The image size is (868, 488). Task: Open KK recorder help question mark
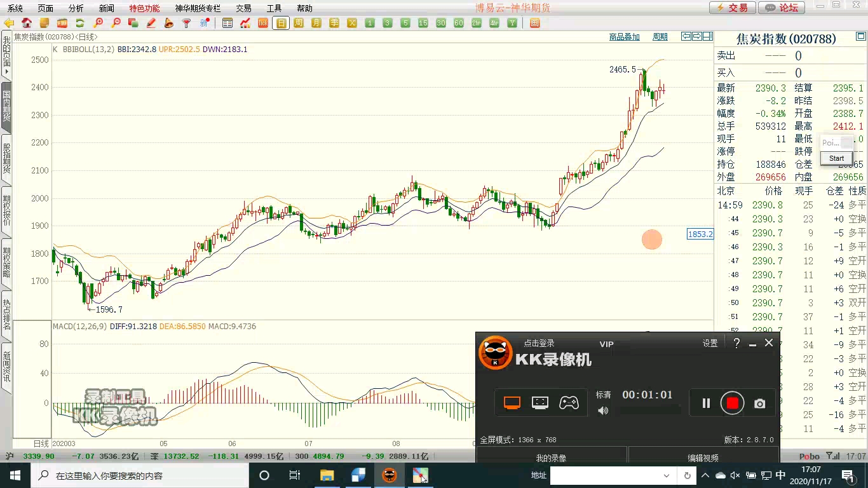736,343
